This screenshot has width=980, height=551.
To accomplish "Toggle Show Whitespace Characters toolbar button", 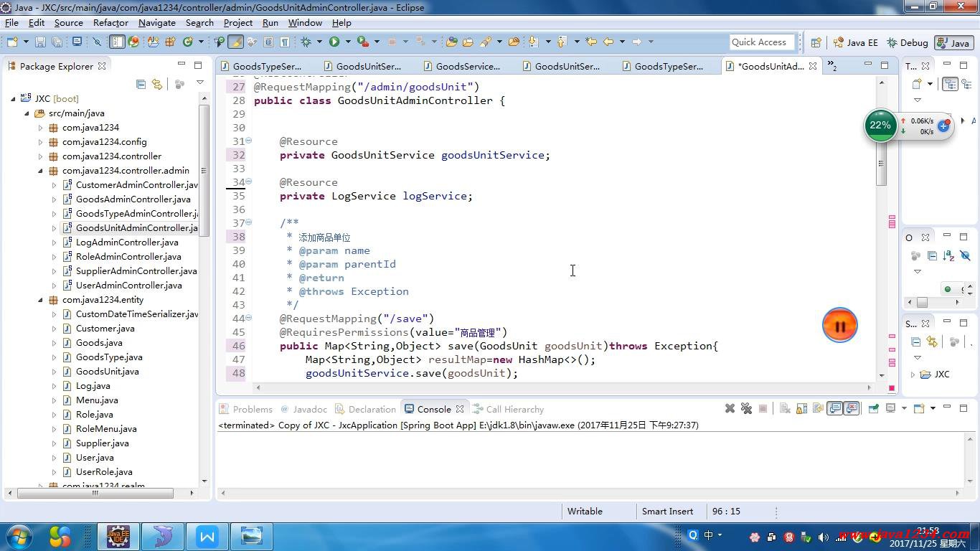I will click(x=285, y=42).
